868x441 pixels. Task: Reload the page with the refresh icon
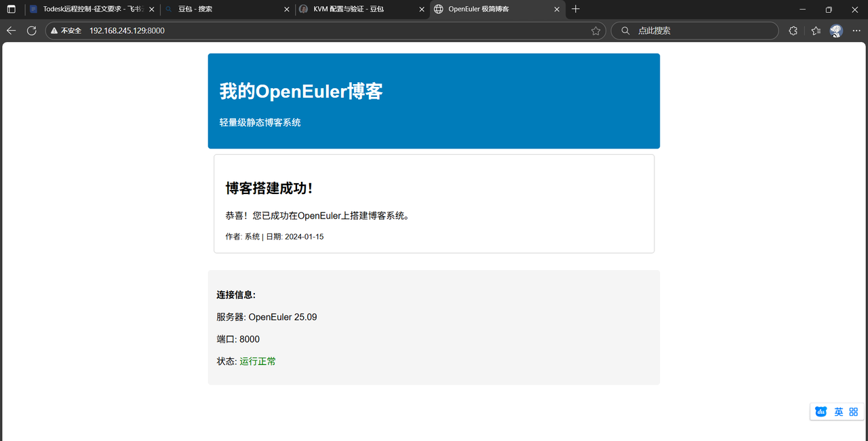click(x=31, y=31)
